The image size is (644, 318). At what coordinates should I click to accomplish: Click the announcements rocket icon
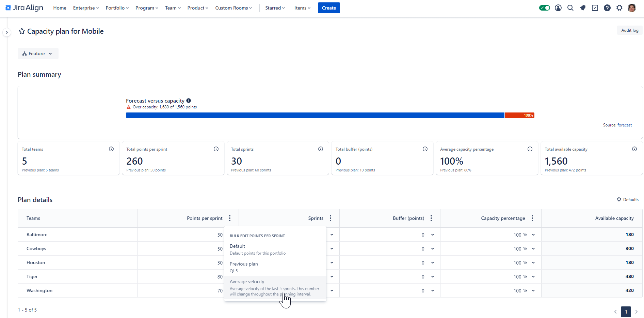click(x=583, y=8)
